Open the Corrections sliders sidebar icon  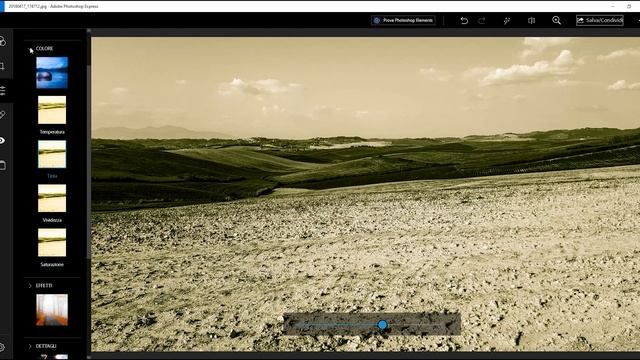[2, 91]
